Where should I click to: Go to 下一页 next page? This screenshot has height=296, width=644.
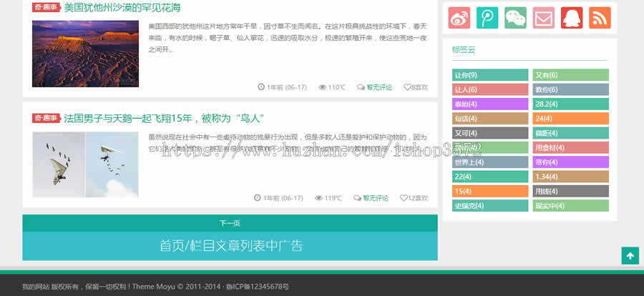tap(230, 223)
